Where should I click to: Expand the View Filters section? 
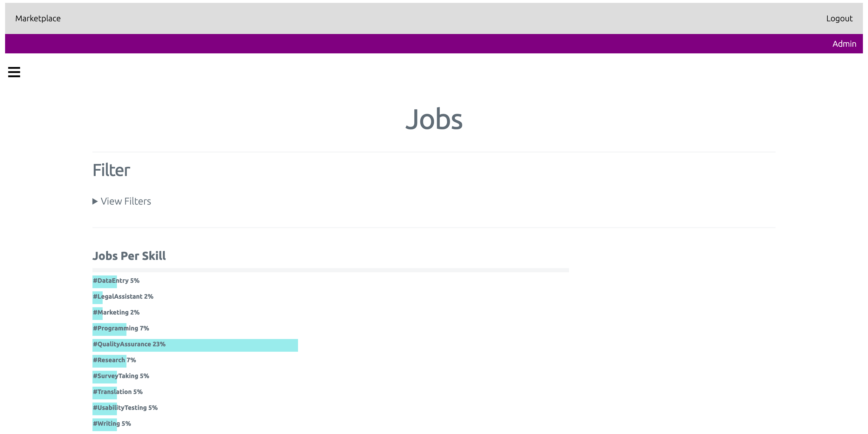125,201
